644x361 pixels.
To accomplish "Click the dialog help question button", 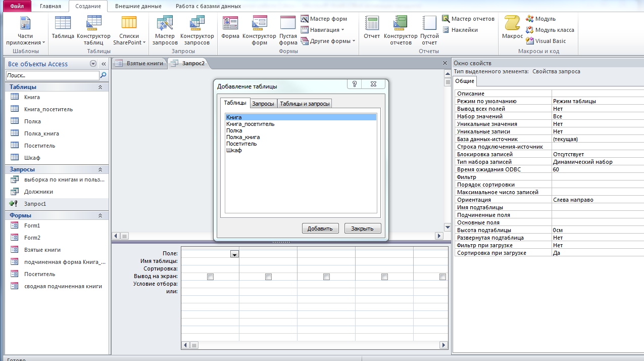I will (355, 84).
